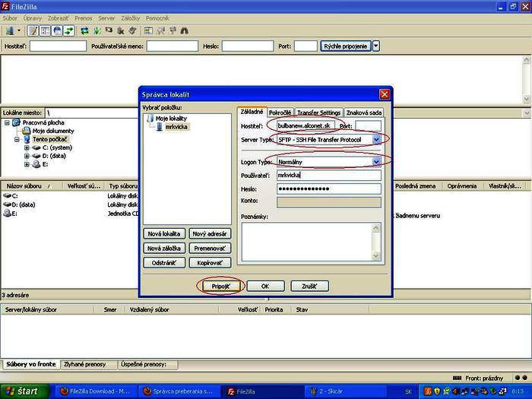Image resolution: width=532 pixels, height=399 pixels.
Task: Click the Nový adresár button
Action: click(210, 234)
